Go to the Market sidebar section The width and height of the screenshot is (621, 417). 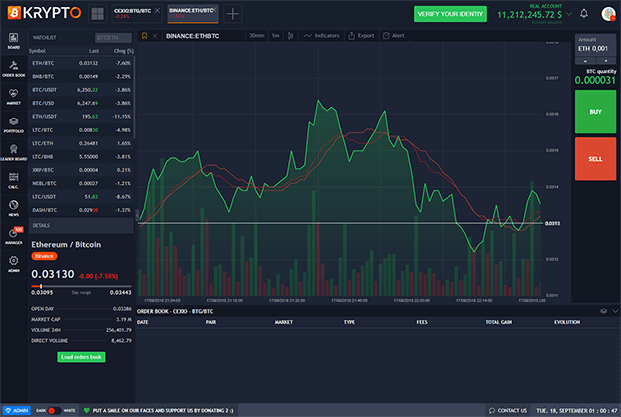pos(13,97)
